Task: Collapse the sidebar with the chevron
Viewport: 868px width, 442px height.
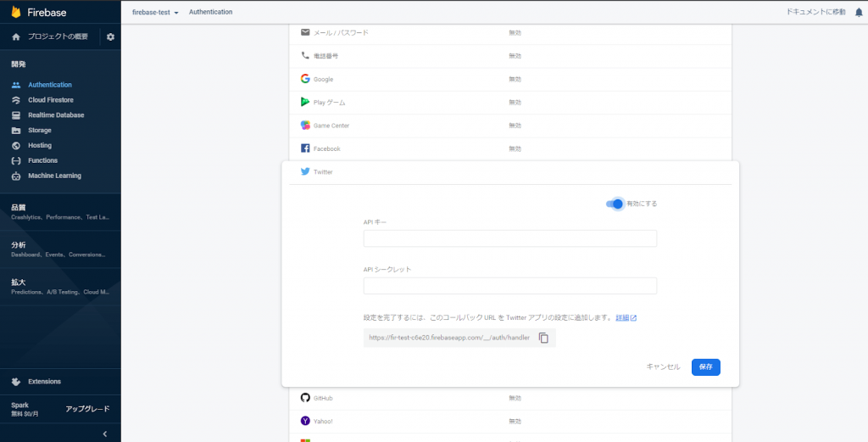Action: pos(105,434)
